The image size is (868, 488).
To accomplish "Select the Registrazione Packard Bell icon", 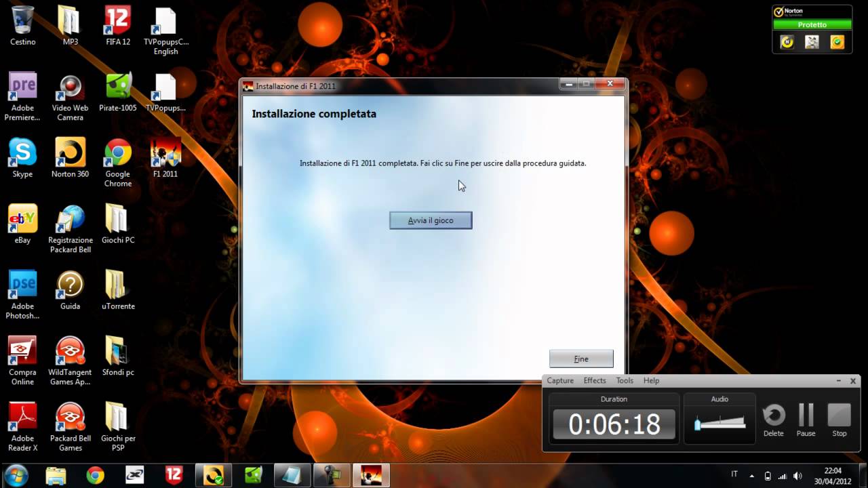I will [x=70, y=228].
